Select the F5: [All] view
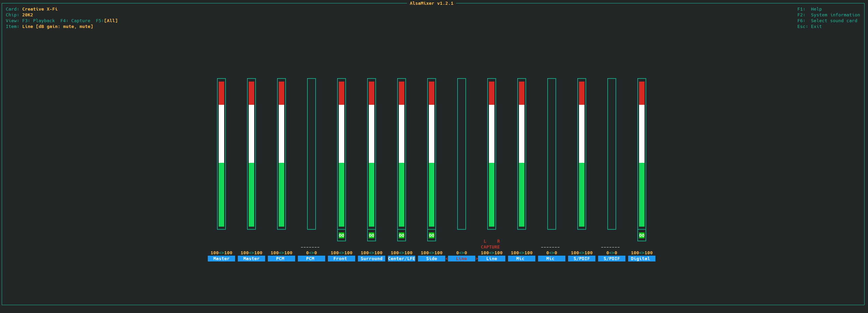 tap(107, 21)
